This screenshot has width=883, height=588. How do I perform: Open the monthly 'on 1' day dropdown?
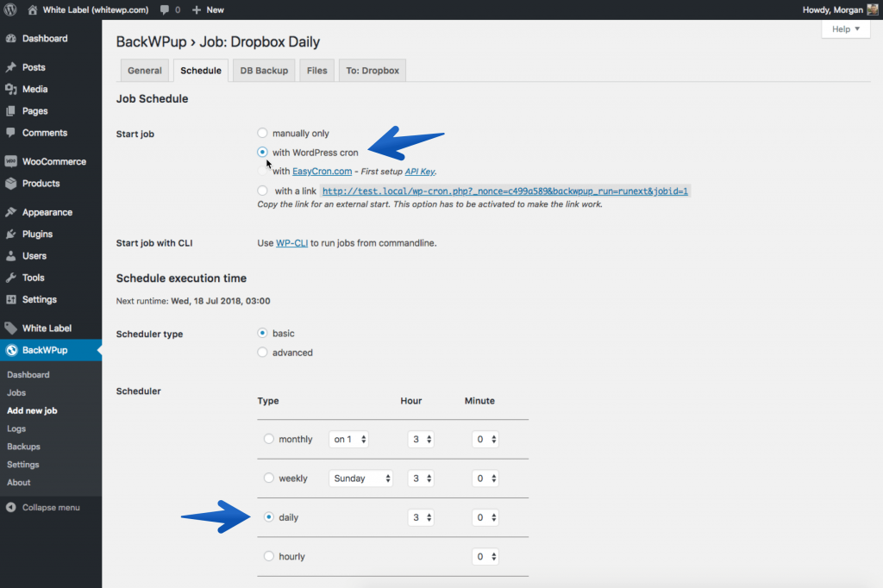point(349,439)
